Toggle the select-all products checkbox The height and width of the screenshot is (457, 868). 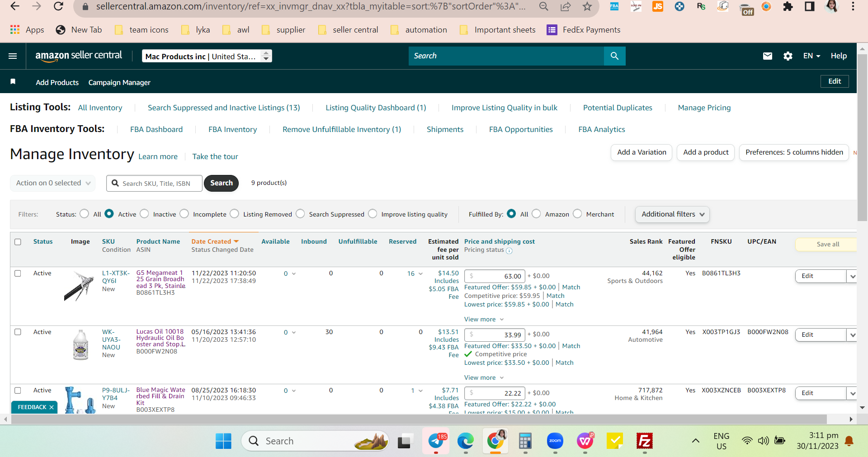tap(18, 242)
